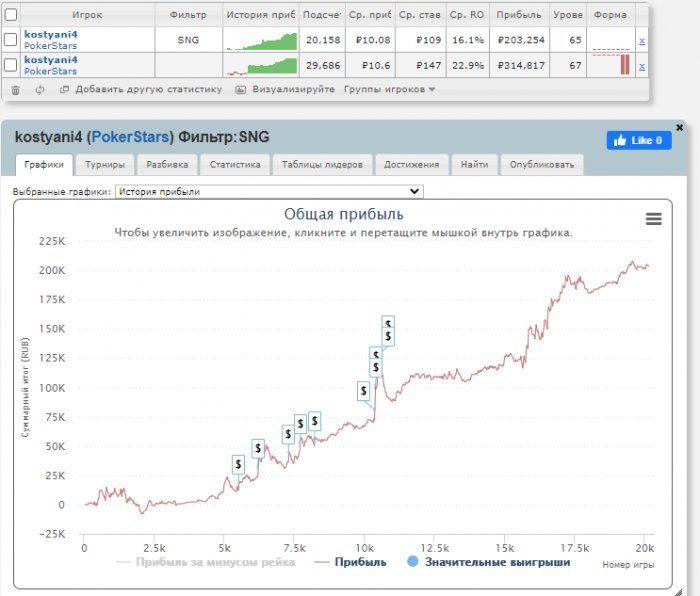Switch to the 'Турниры' tab
Image resolution: width=700 pixels, height=596 pixels.
click(105, 165)
